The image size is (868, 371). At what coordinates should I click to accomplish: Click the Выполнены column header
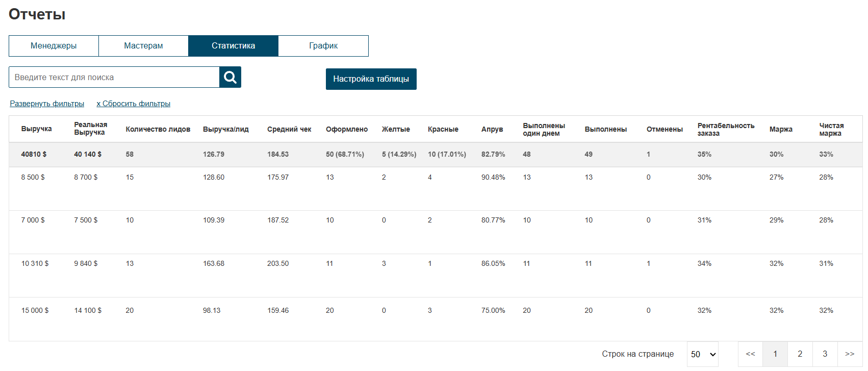coord(606,130)
